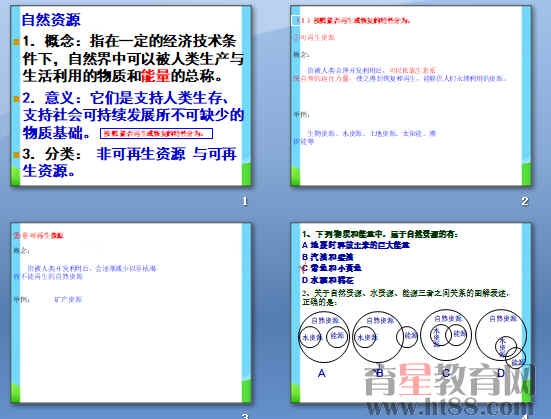Click circle diagram labeled A on slide 4
551x419 pixels.
tap(324, 337)
